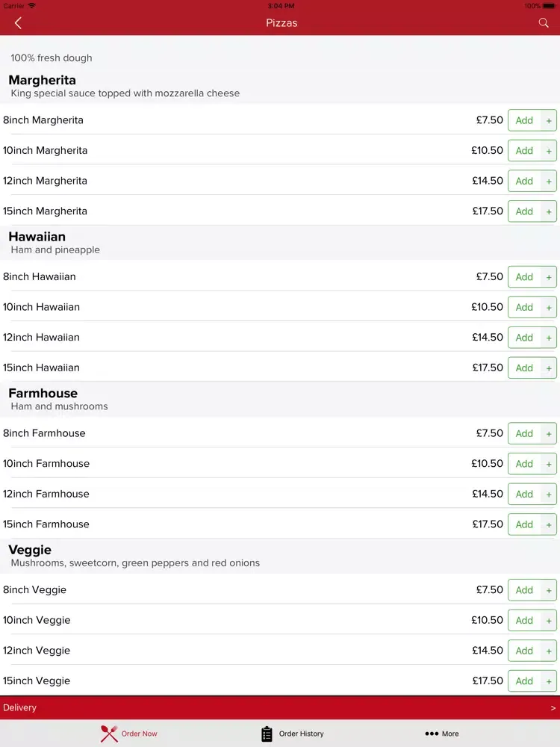Open search with the magnifier icon
Viewport: 560px width, 747px height.
pos(544,23)
